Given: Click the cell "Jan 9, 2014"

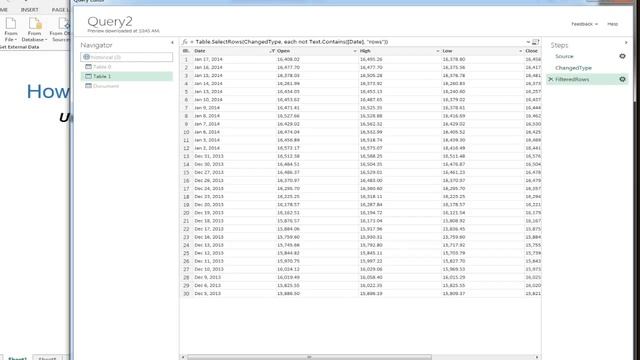Looking at the screenshot, I should click(x=207, y=108).
